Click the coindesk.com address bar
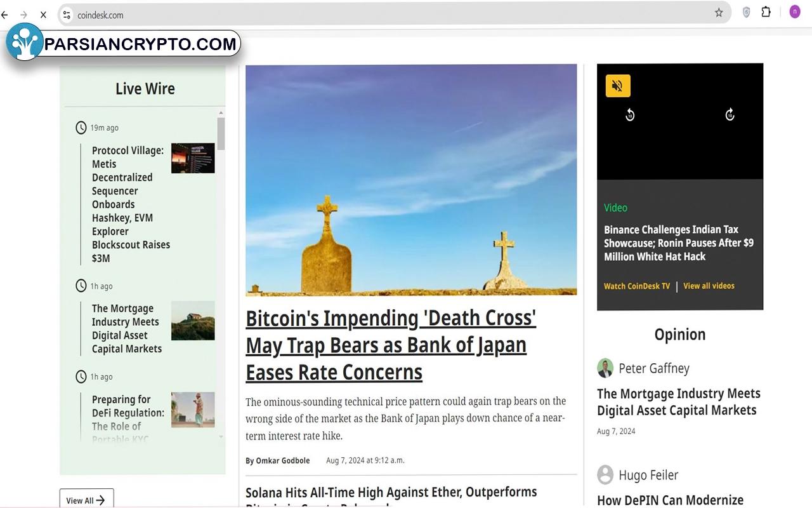Screen dimensions: 812x508 [393, 15]
